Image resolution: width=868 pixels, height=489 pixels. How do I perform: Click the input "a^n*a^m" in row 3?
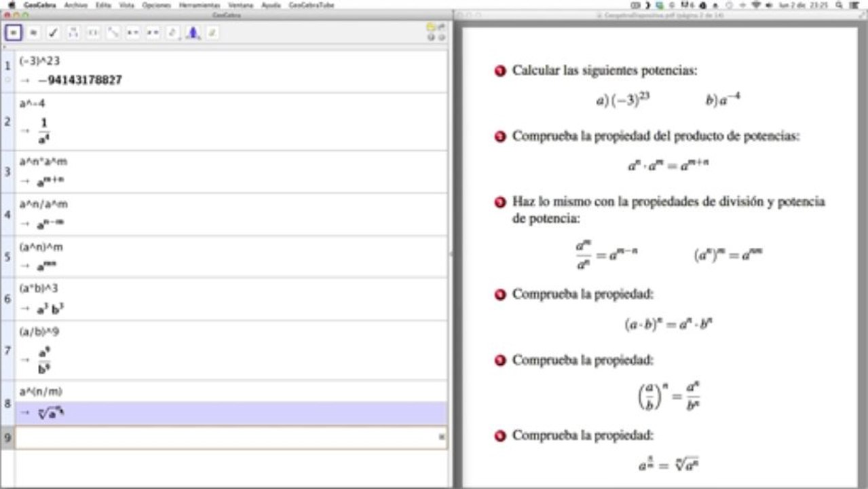pos(43,162)
